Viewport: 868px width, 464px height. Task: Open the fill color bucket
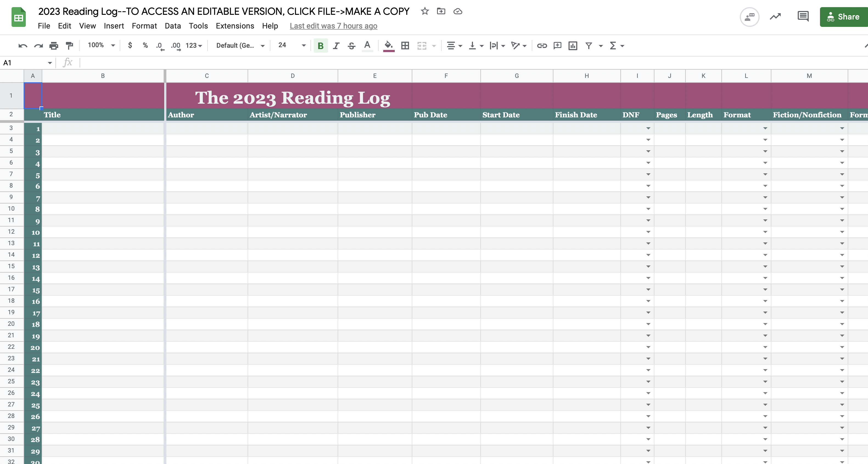(x=388, y=46)
